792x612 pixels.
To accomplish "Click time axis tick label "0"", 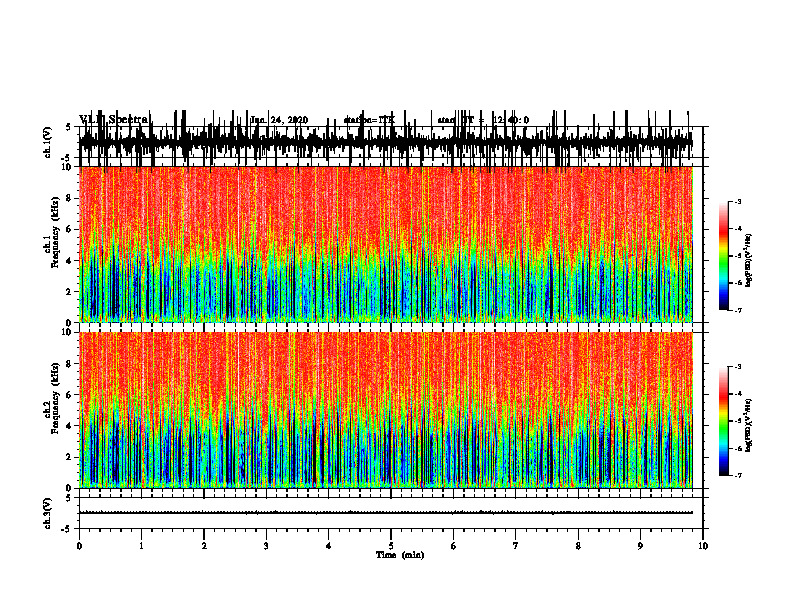I will pyautogui.click(x=79, y=546).
